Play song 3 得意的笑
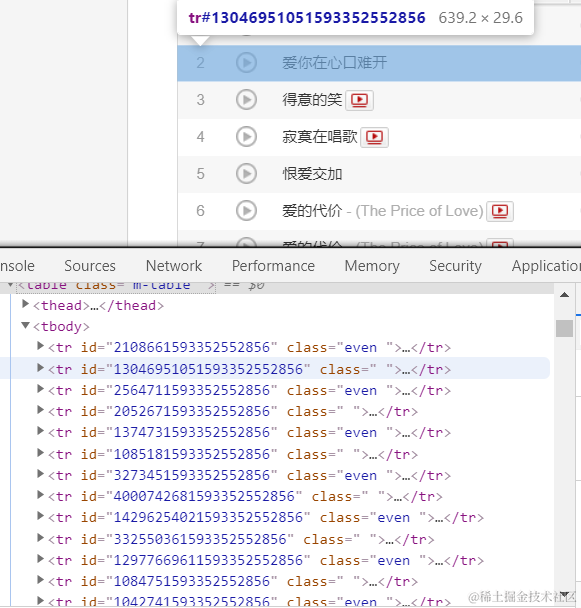Viewport: 581px width, 608px height. tap(246, 100)
